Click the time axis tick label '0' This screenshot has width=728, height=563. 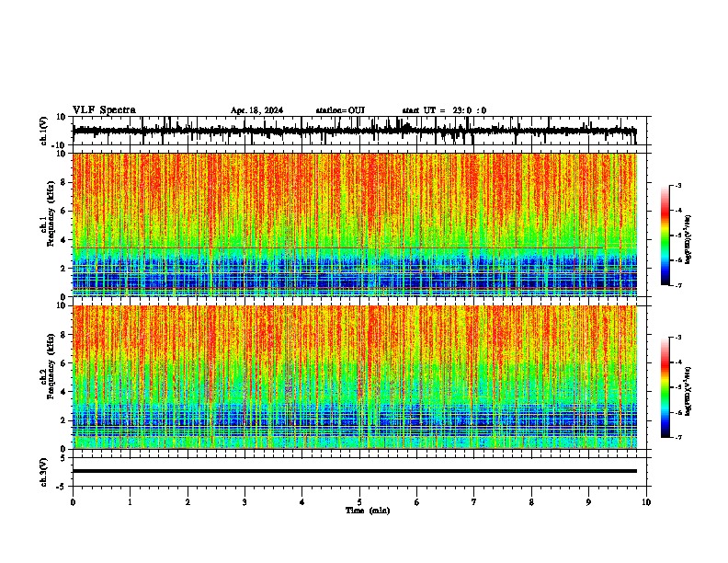pos(73,502)
